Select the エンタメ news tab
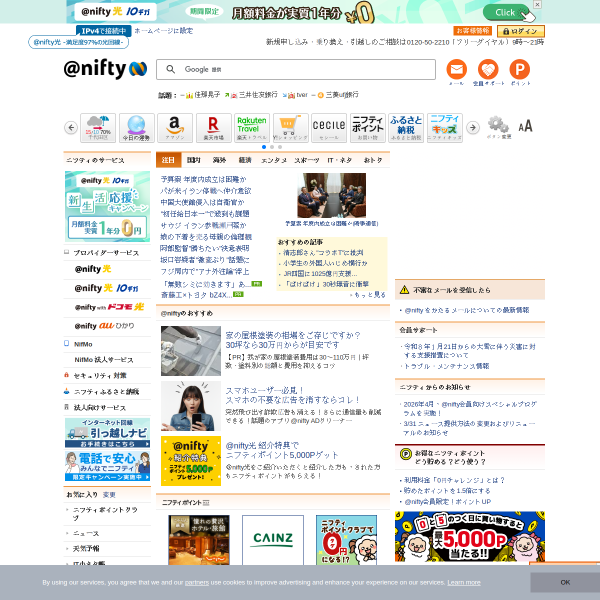This screenshot has height=600, width=600. click(x=274, y=160)
